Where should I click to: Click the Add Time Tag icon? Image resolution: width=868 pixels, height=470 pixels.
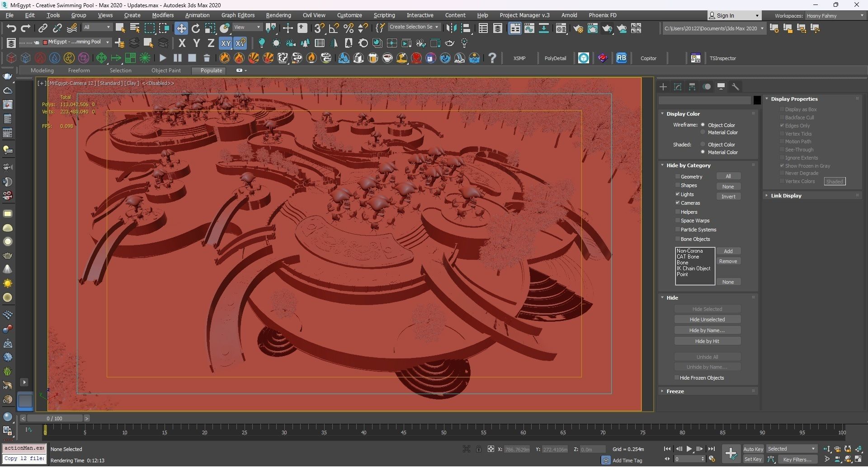click(606, 460)
